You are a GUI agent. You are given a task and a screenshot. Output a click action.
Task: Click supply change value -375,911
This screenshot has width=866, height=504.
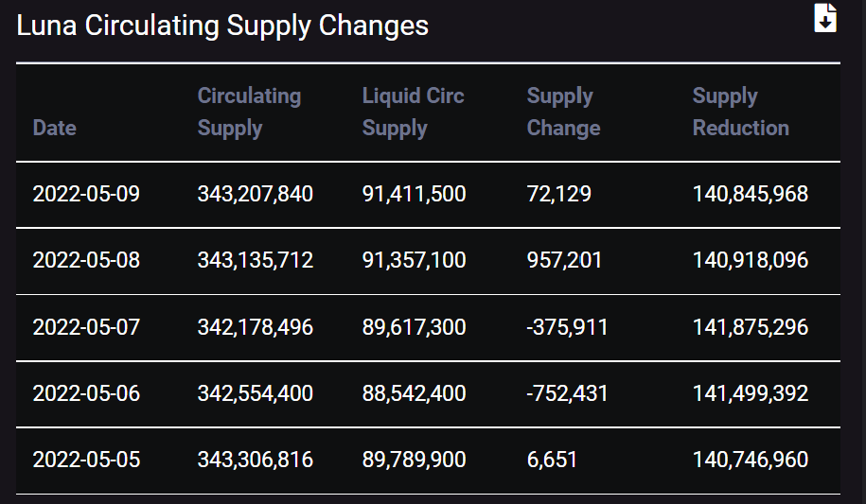pyautogui.click(x=567, y=327)
